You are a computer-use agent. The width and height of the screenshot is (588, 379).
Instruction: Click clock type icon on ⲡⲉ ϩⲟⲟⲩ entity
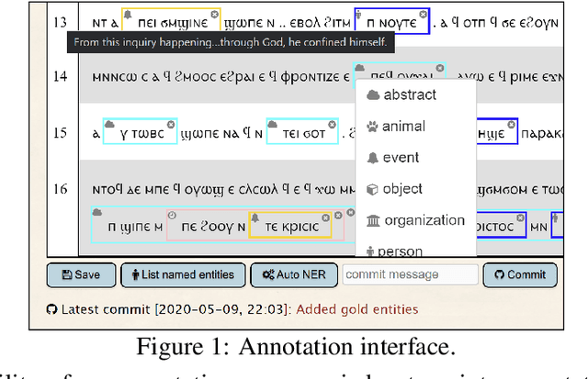(172, 216)
